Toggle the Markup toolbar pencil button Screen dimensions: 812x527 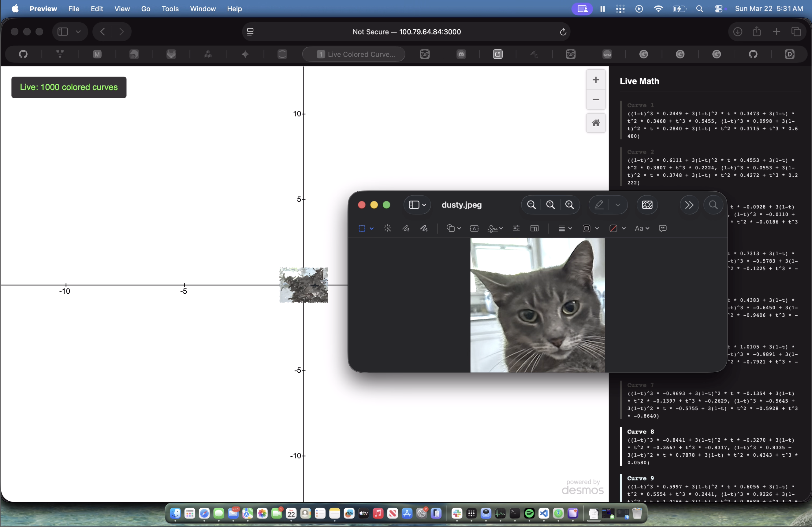tap(599, 205)
